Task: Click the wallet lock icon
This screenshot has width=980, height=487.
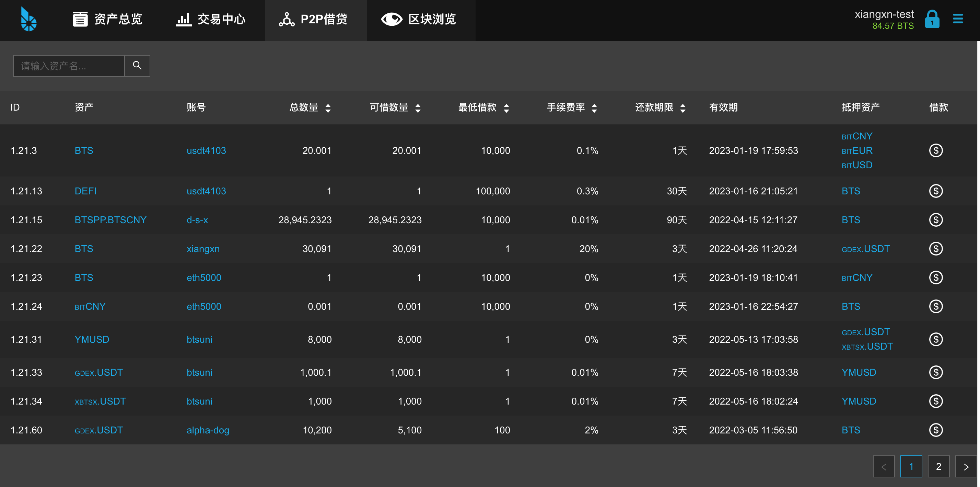Action: 932,19
